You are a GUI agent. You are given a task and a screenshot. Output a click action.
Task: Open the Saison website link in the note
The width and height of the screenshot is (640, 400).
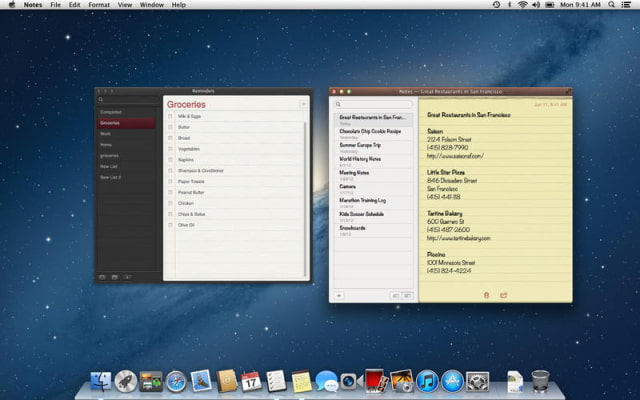[455, 155]
